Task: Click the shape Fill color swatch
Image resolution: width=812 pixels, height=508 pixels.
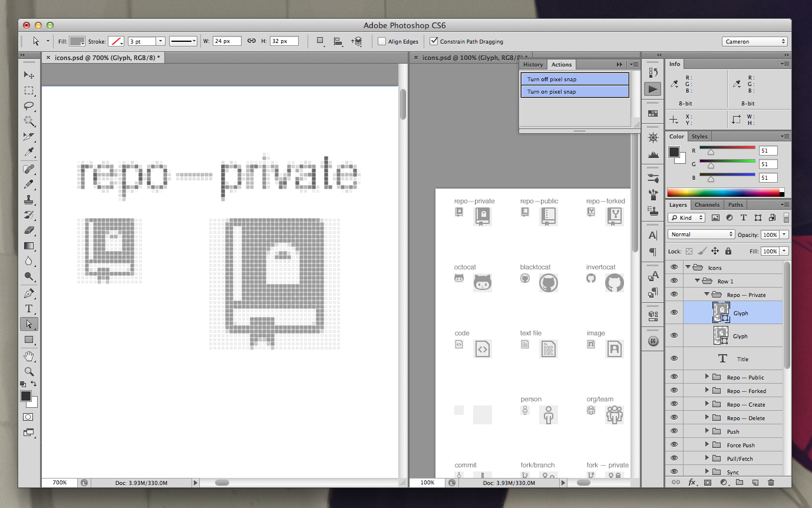Action: [x=77, y=41]
